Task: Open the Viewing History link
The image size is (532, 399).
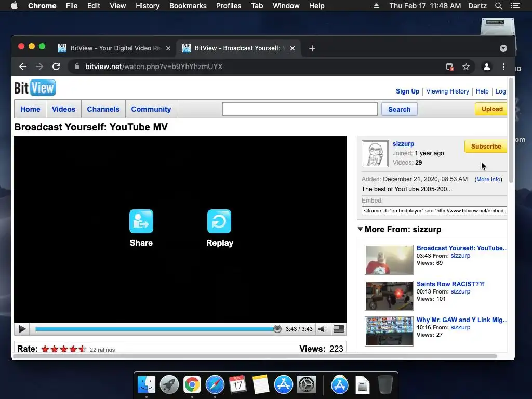Action: (447, 91)
